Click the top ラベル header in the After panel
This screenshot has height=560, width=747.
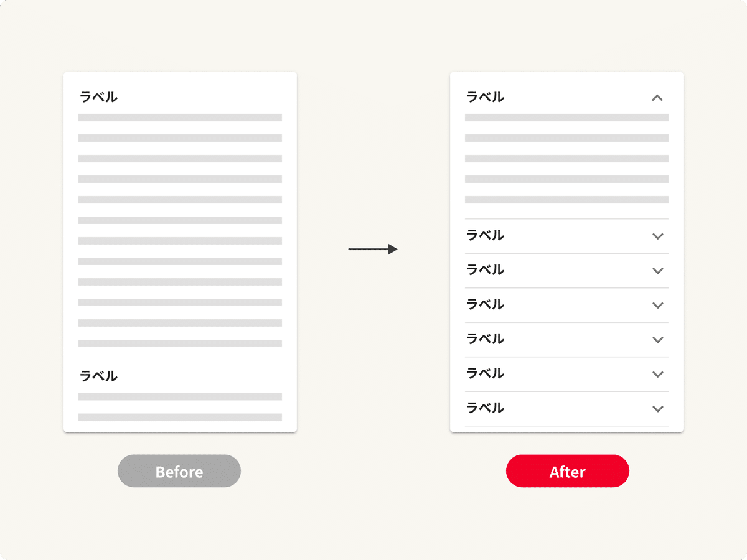click(485, 97)
